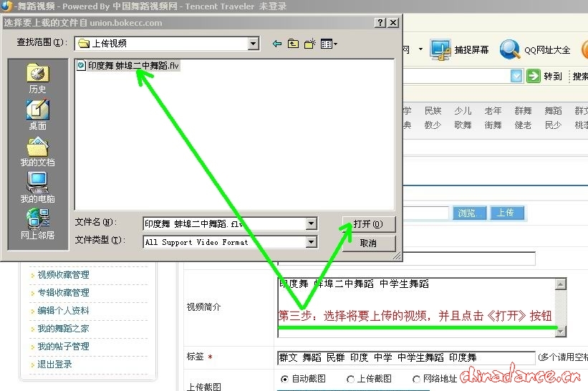Image resolution: width=588 pixels, height=391 pixels.
Task: Open the 街舞 category link
Action: coord(493,125)
